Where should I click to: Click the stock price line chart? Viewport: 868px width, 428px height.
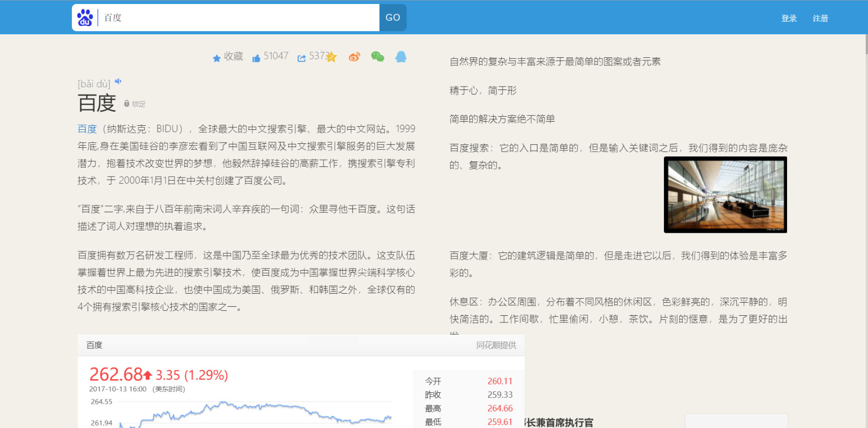[255, 413]
